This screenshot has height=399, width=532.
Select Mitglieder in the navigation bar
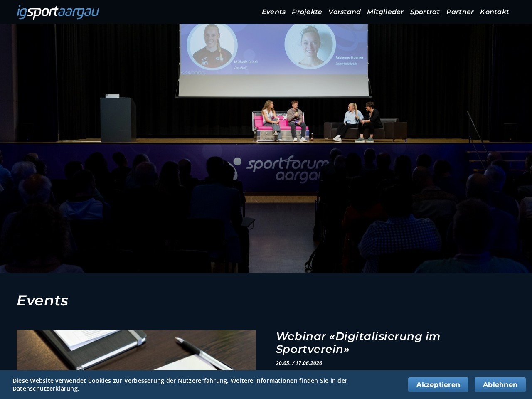pos(385,12)
